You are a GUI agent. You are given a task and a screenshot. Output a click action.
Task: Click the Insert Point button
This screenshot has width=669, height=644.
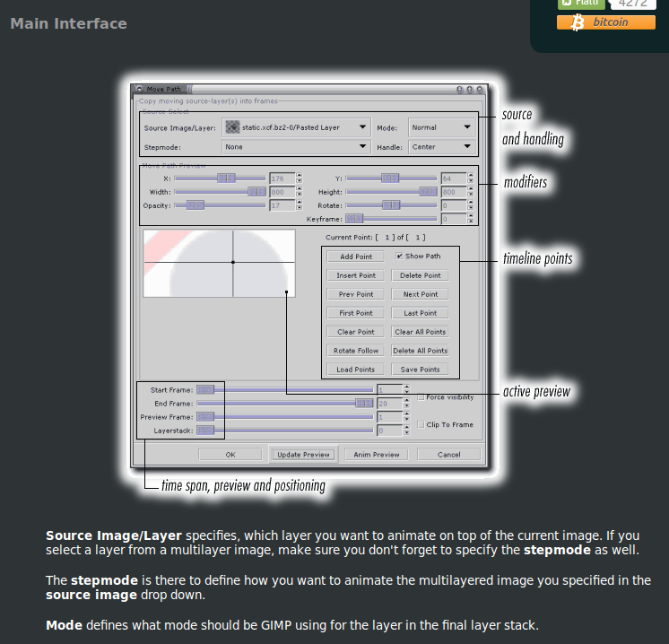(x=356, y=275)
